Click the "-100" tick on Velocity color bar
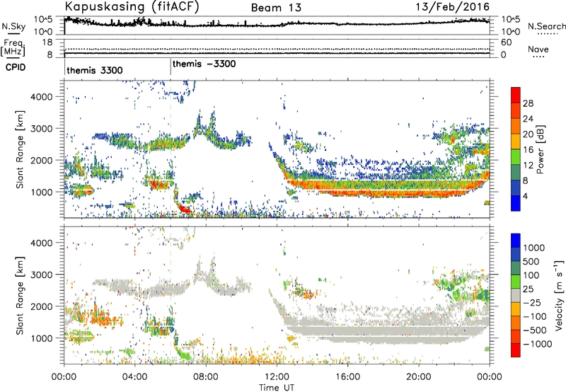Screen dimensions: 566x392 tap(535, 316)
